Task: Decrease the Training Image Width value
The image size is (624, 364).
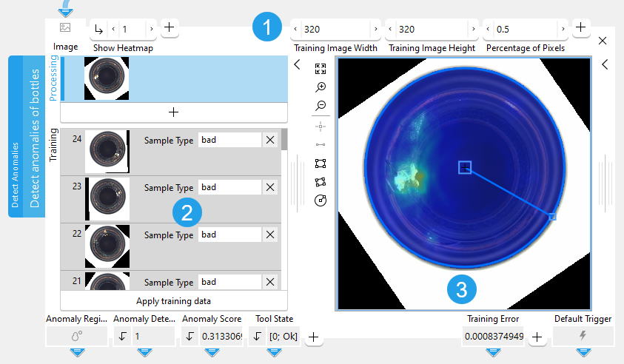Action: (x=296, y=30)
